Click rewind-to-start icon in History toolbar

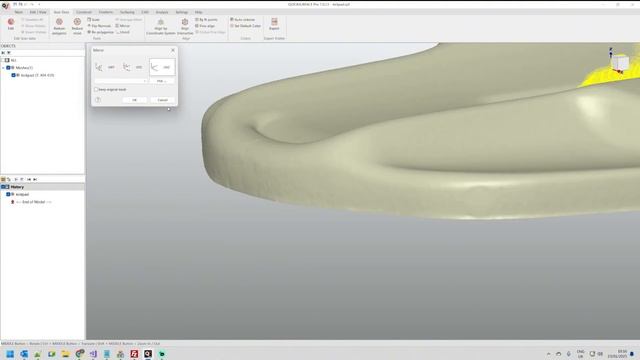(29, 179)
